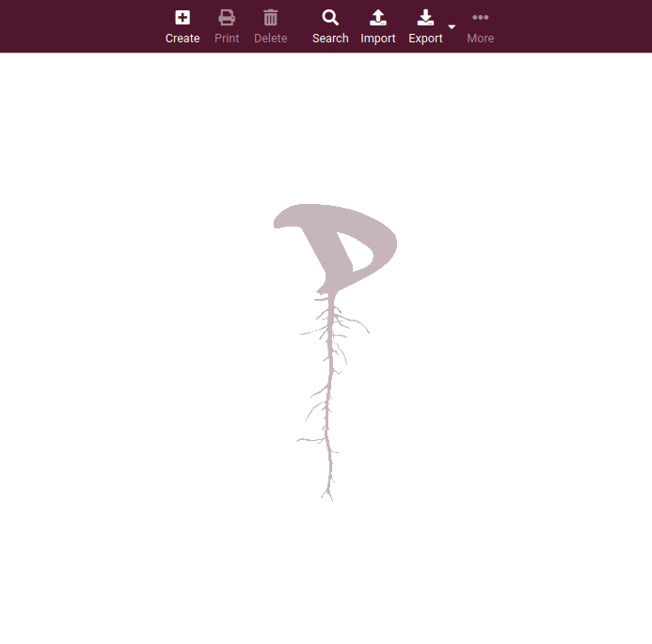Viewport: 652px width, 644px height.
Task: Click the More three-dots icon
Action: (480, 17)
